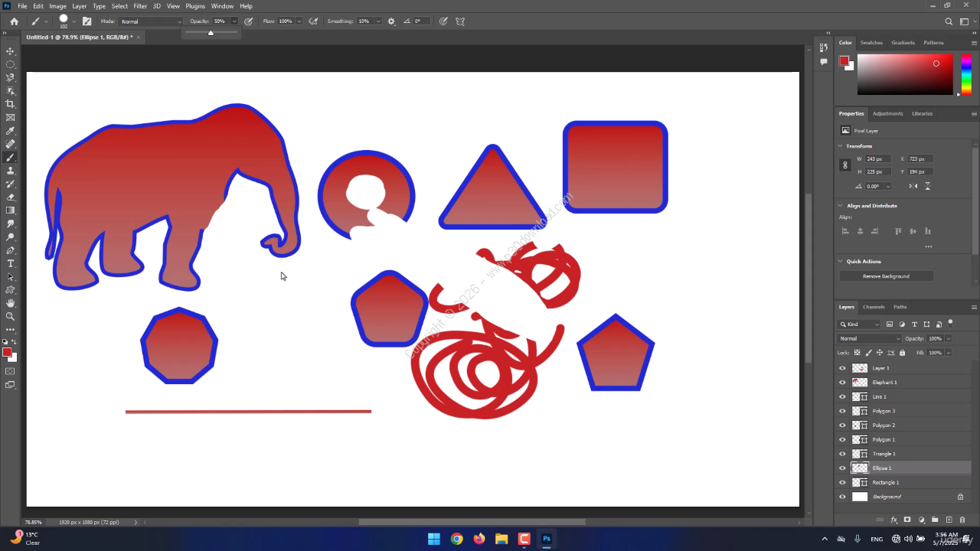The width and height of the screenshot is (980, 551).
Task: Click the foreground color swatch in toolbar
Action: coord(6,352)
